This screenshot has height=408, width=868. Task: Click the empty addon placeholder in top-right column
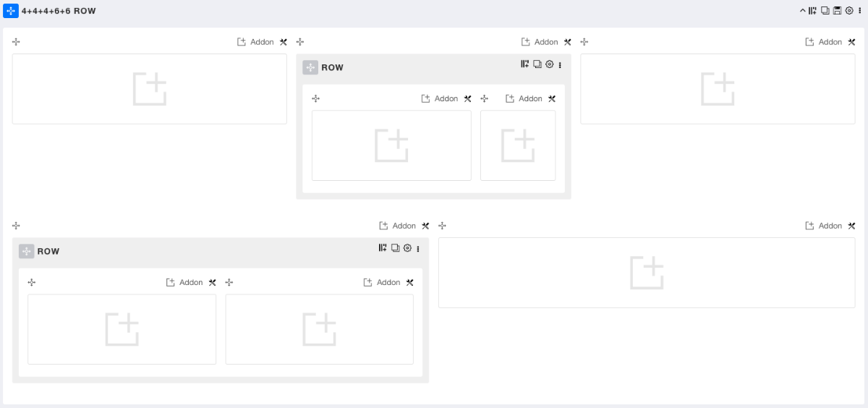point(718,89)
